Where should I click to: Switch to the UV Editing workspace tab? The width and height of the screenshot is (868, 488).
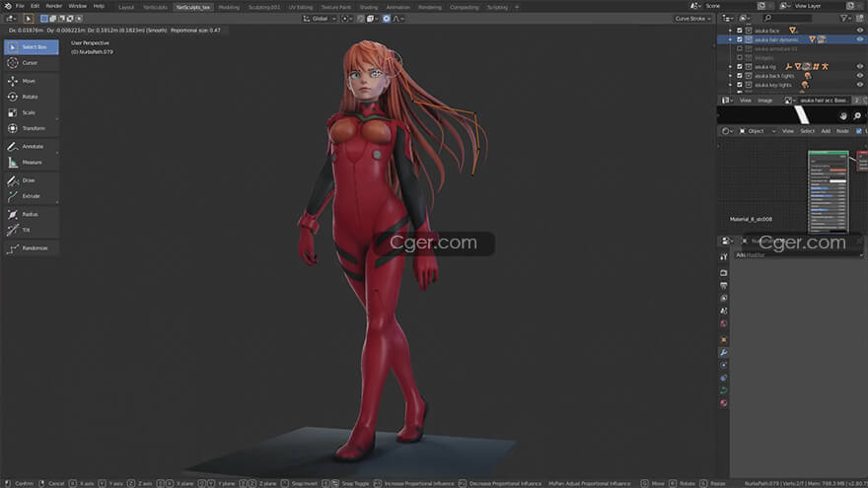click(x=301, y=8)
